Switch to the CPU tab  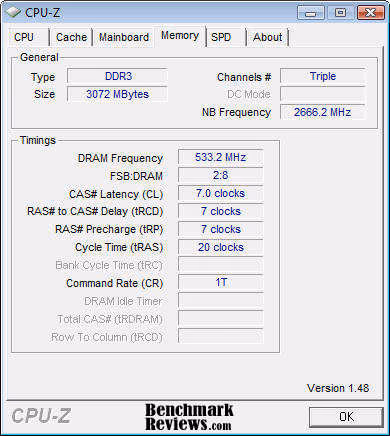coord(28,37)
